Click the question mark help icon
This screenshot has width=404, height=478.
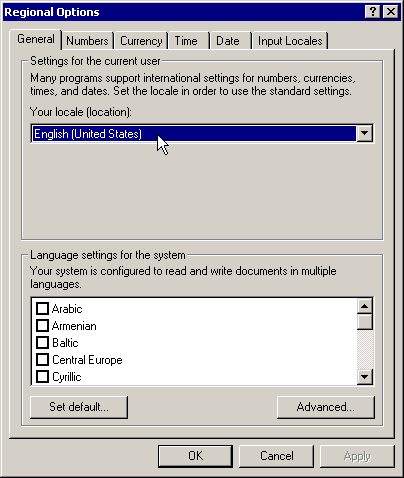[373, 12]
